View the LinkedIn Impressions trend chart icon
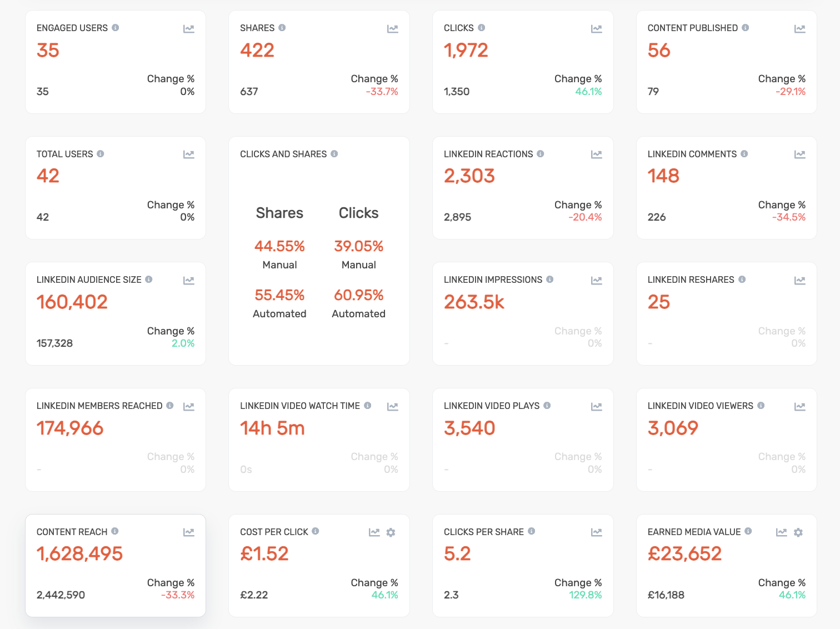This screenshot has width=840, height=629. point(597,281)
